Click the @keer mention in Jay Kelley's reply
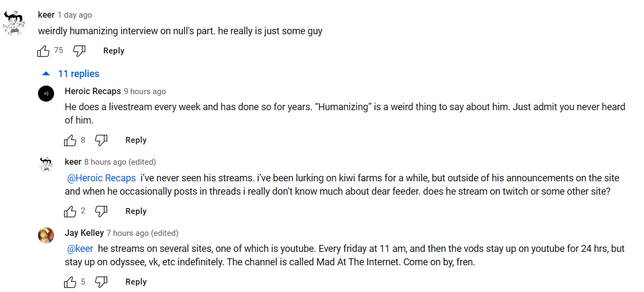 [x=80, y=249]
